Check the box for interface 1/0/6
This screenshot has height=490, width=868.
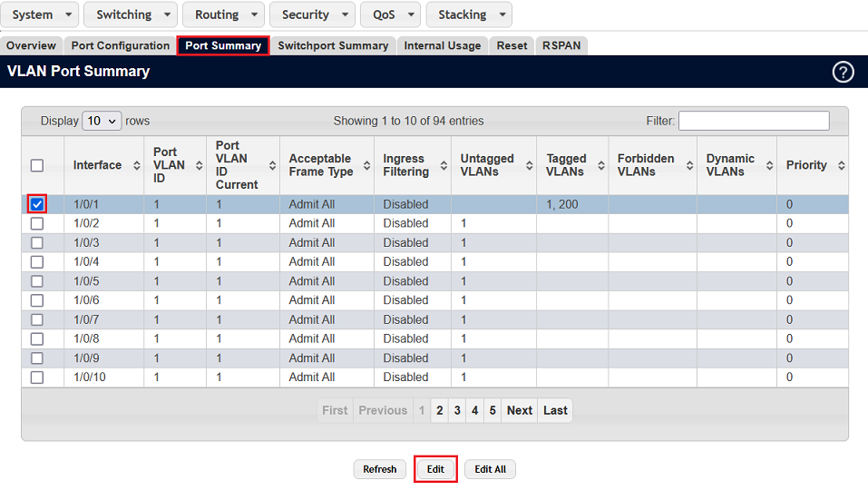[x=37, y=300]
